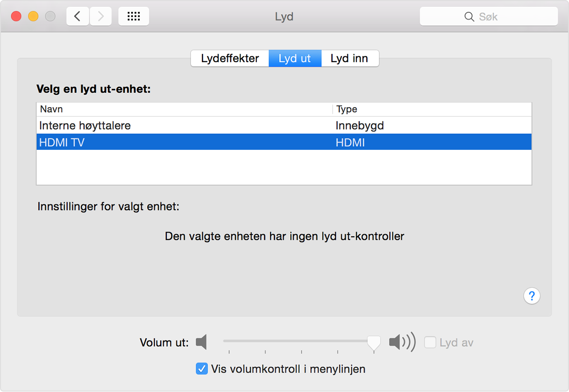Open the help question mark button
The image size is (569, 392).
click(x=532, y=296)
